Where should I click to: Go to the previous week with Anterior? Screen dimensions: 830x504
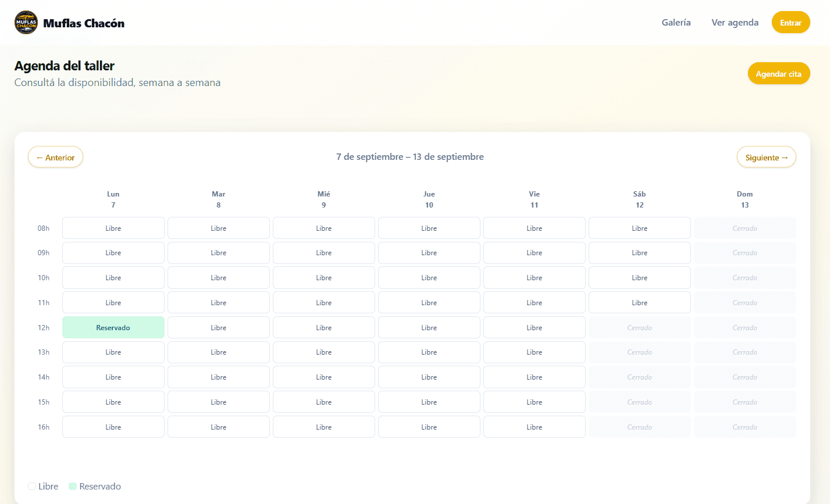tap(55, 157)
